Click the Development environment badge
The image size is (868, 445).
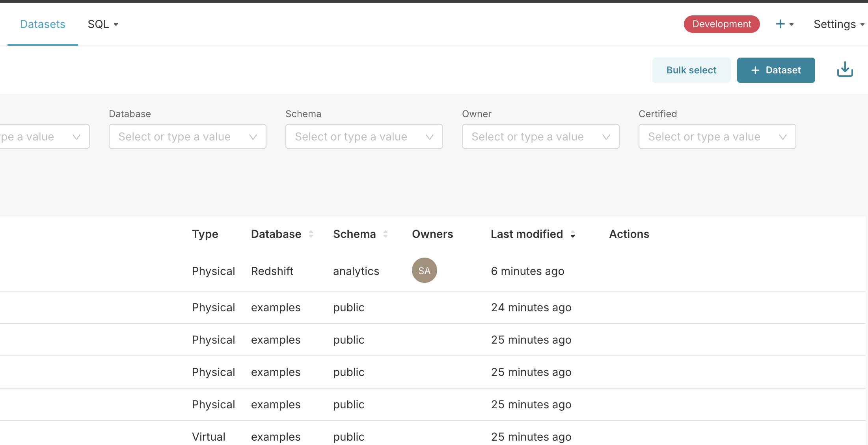coord(721,24)
